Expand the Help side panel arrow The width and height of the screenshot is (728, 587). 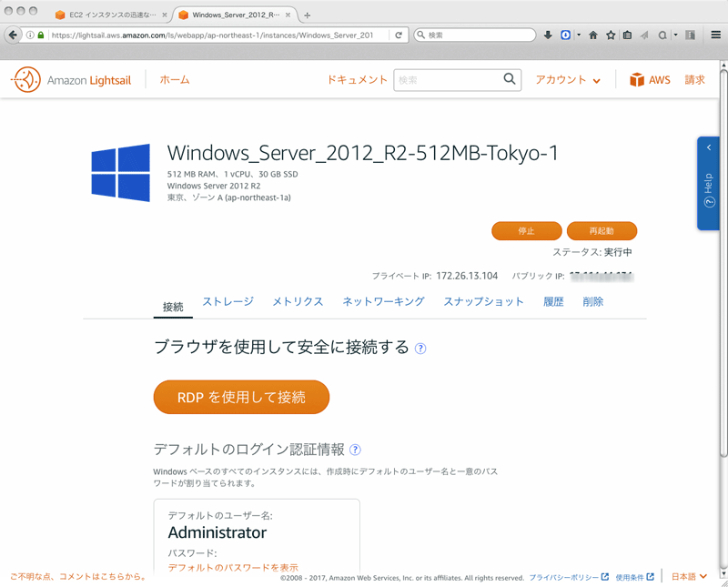(709, 147)
